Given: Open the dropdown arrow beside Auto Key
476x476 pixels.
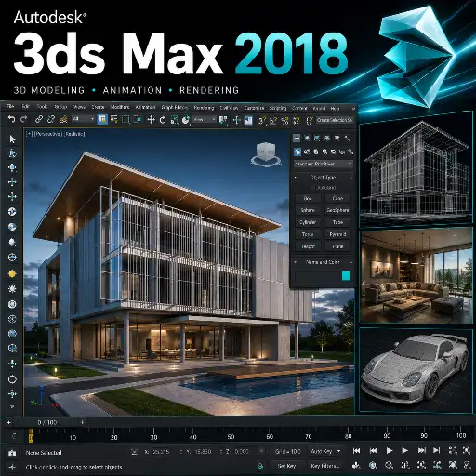Looking at the screenshot, I should point(339,451).
